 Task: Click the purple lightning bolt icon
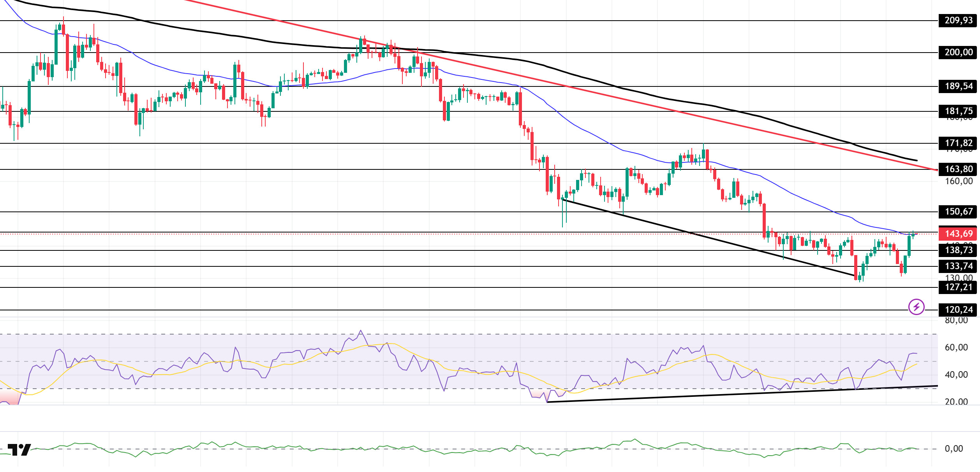point(916,307)
